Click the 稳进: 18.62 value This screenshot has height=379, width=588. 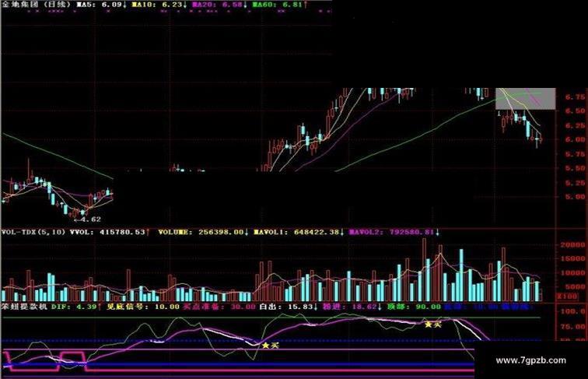pos(352,306)
